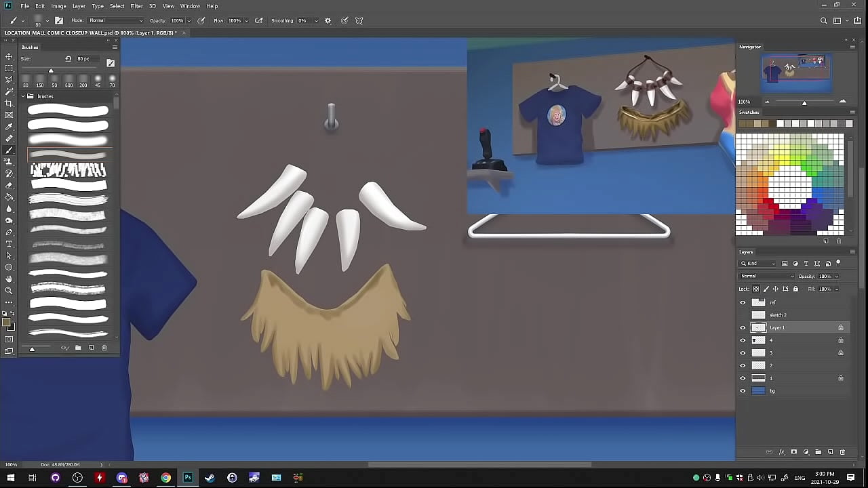Image resolution: width=868 pixels, height=488 pixels.
Task: Open the Filter menu
Action: click(136, 6)
